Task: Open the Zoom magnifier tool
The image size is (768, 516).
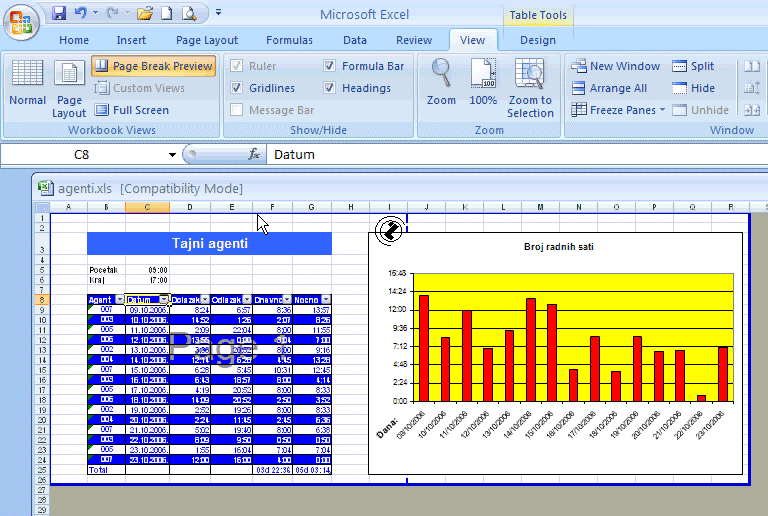Action: coord(441,82)
